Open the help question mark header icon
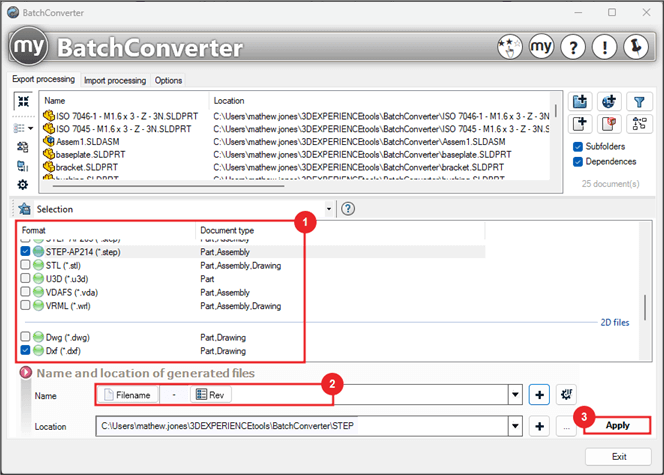This screenshot has width=664, height=475. (573, 47)
